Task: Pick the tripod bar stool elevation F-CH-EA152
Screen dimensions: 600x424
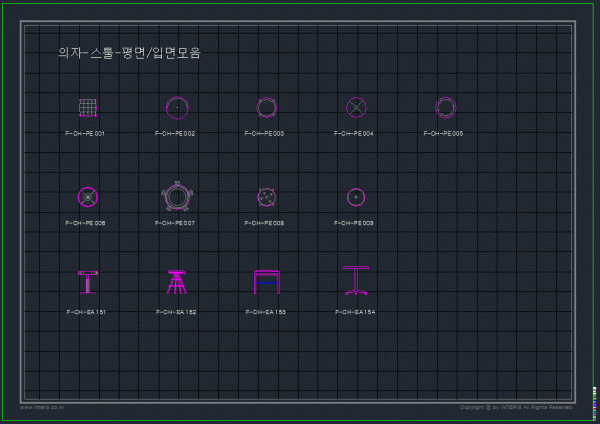Action: tap(177, 283)
